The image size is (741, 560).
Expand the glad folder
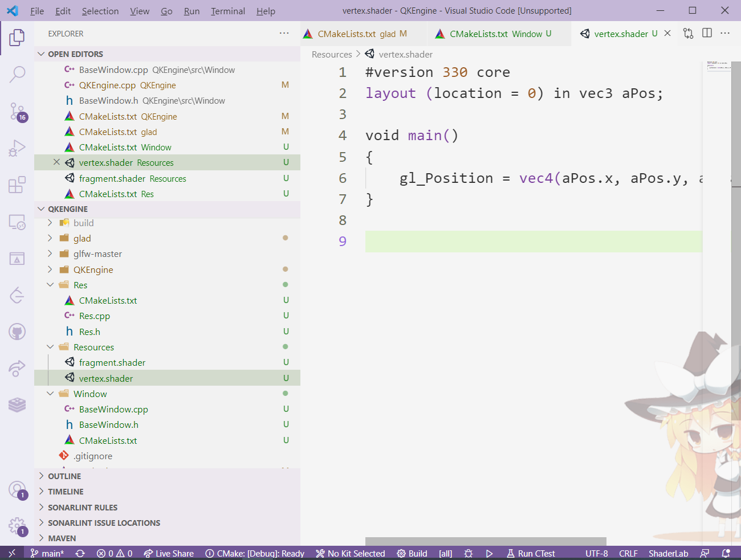(x=50, y=238)
